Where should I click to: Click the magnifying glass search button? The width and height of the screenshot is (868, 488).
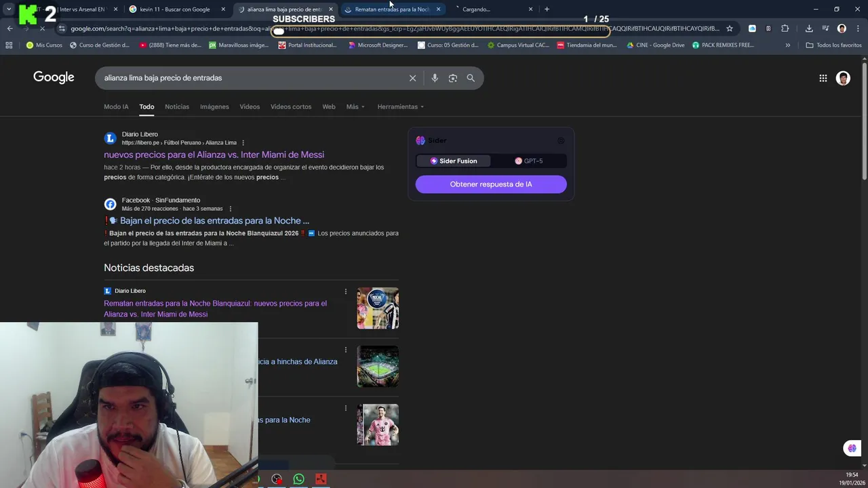[471, 78]
